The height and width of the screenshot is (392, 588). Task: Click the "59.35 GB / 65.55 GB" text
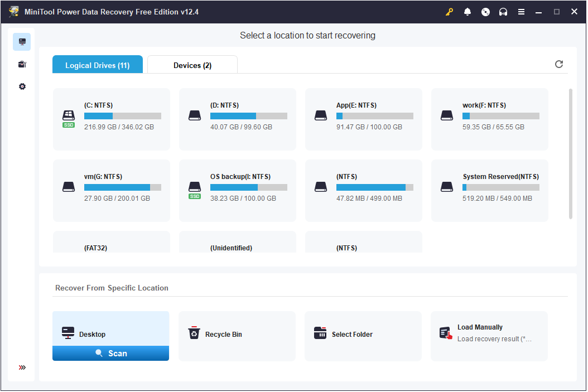coord(493,127)
